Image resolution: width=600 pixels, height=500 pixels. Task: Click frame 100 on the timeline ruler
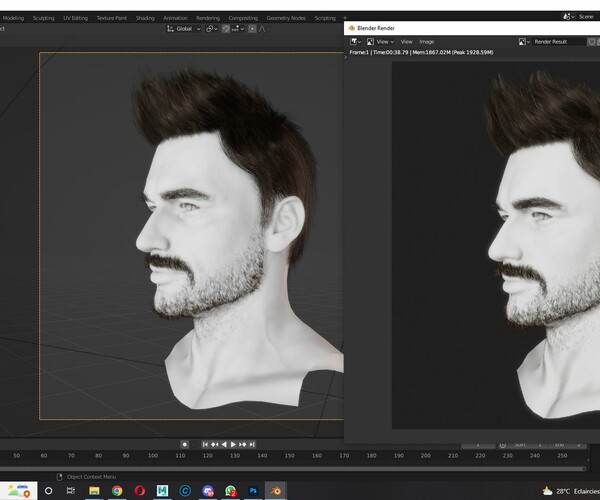point(153,456)
